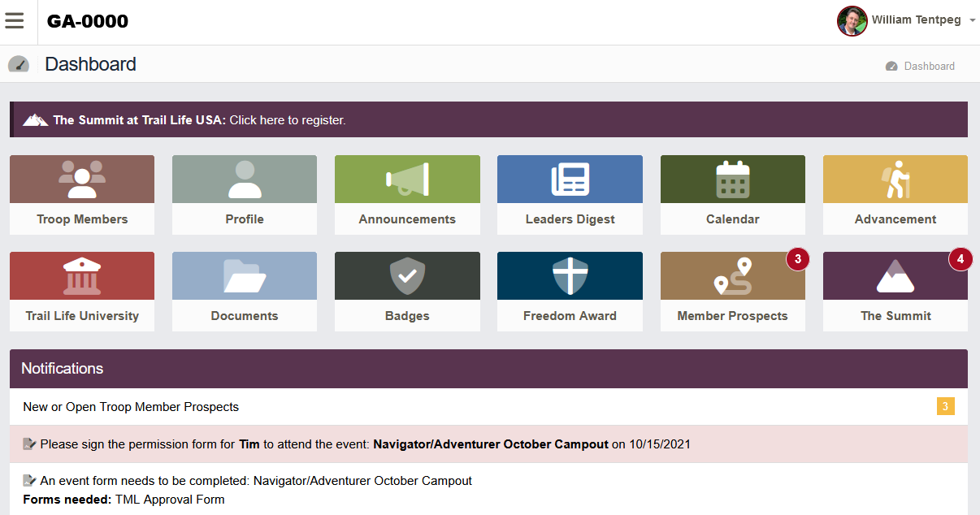Open The Summit tile label
Image resolution: width=980 pixels, height=515 pixels.
click(x=895, y=316)
